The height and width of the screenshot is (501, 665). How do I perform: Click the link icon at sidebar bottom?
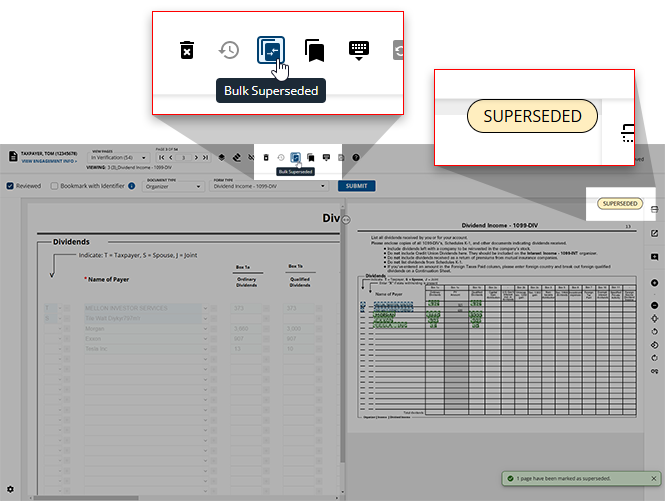point(654,371)
